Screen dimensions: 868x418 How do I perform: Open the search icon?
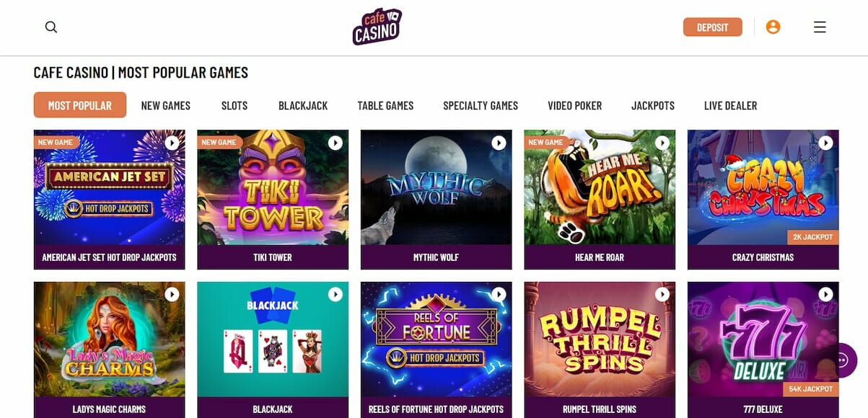coord(51,27)
